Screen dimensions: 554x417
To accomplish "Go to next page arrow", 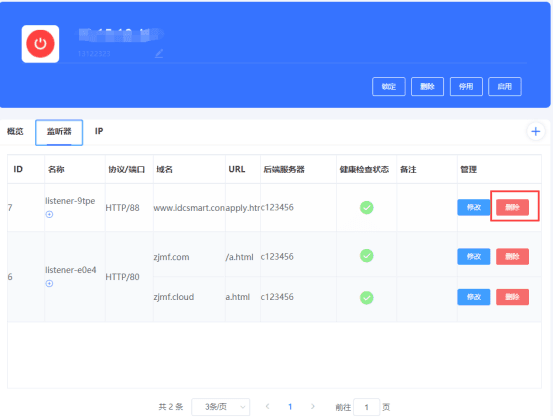I will click(313, 407).
